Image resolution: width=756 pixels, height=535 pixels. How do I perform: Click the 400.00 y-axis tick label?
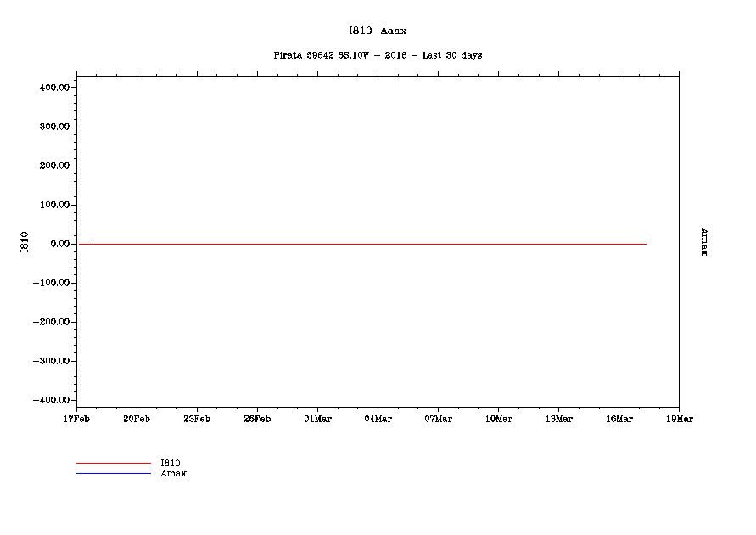(53, 87)
